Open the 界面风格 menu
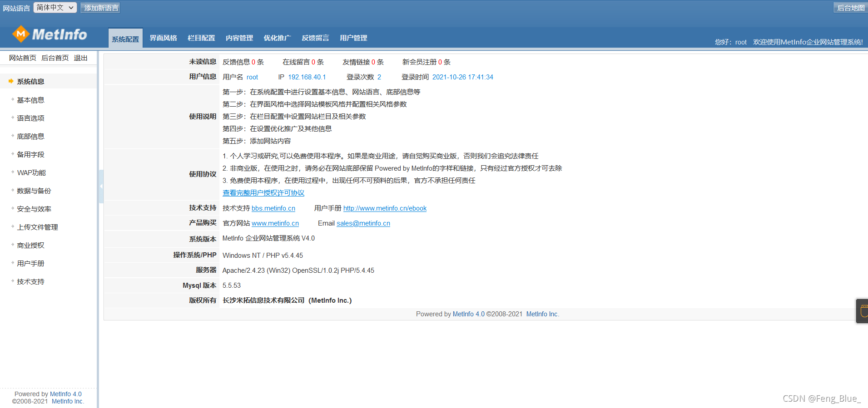 click(x=163, y=38)
